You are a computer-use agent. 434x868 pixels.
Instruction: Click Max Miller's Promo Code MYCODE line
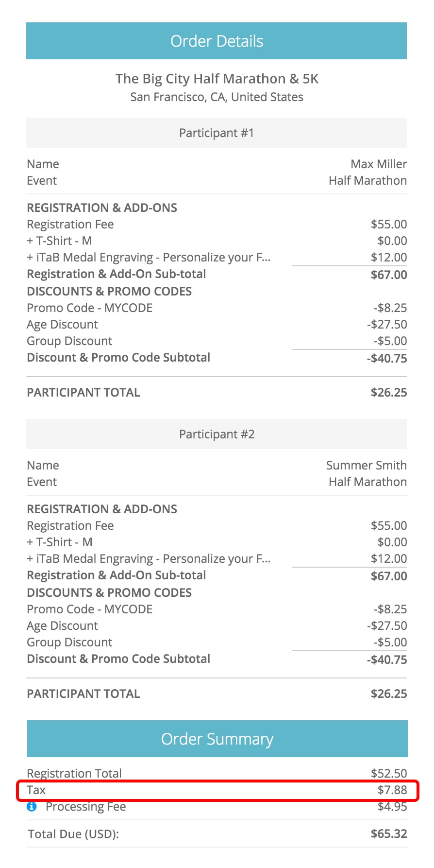90,308
